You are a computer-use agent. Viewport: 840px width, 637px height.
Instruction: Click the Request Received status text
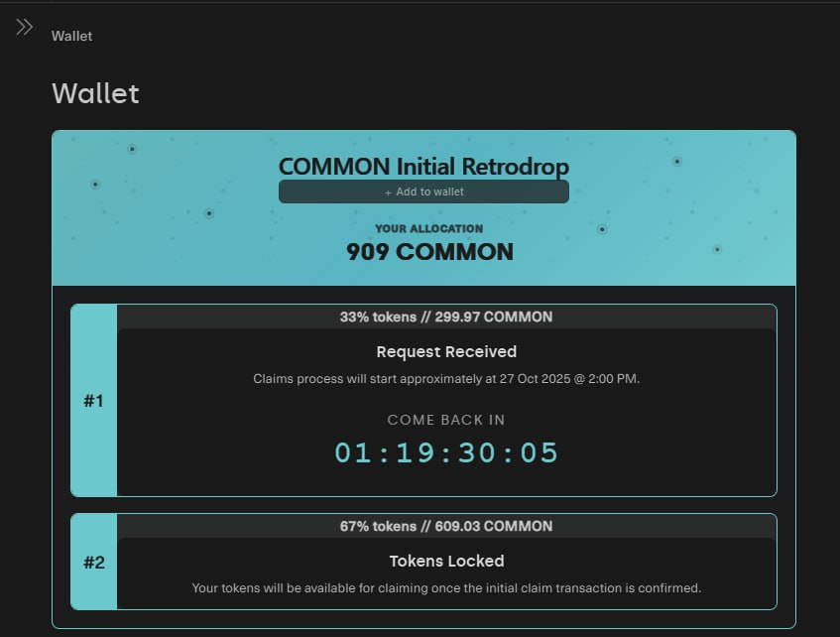tap(446, 351)
